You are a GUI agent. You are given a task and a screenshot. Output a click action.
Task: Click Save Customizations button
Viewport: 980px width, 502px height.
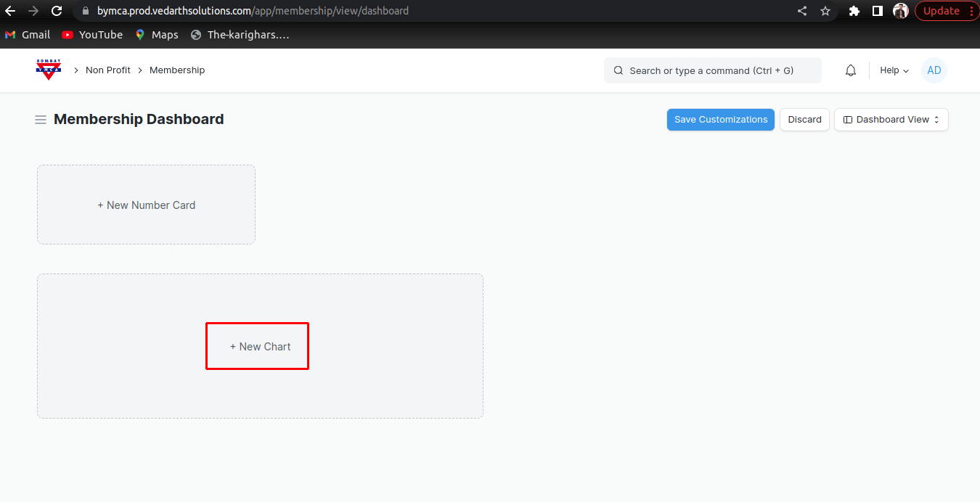pos(720,120)
